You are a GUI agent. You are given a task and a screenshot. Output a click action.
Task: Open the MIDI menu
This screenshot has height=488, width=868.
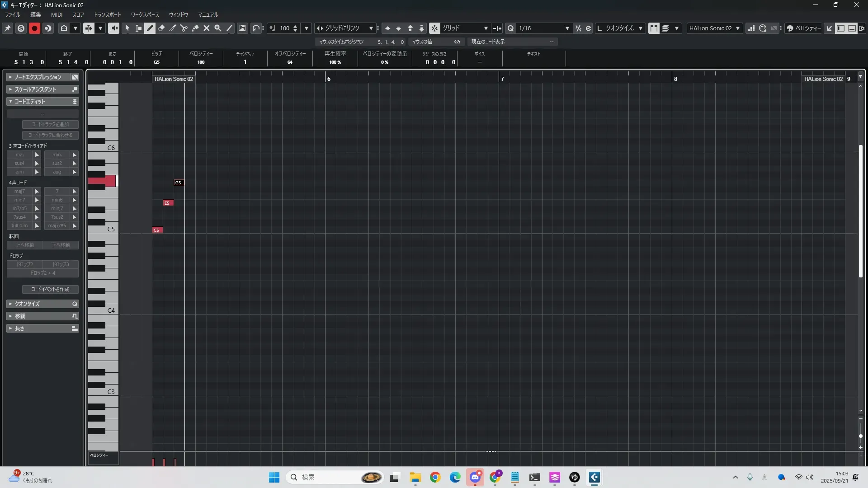[x=57, y=15]
